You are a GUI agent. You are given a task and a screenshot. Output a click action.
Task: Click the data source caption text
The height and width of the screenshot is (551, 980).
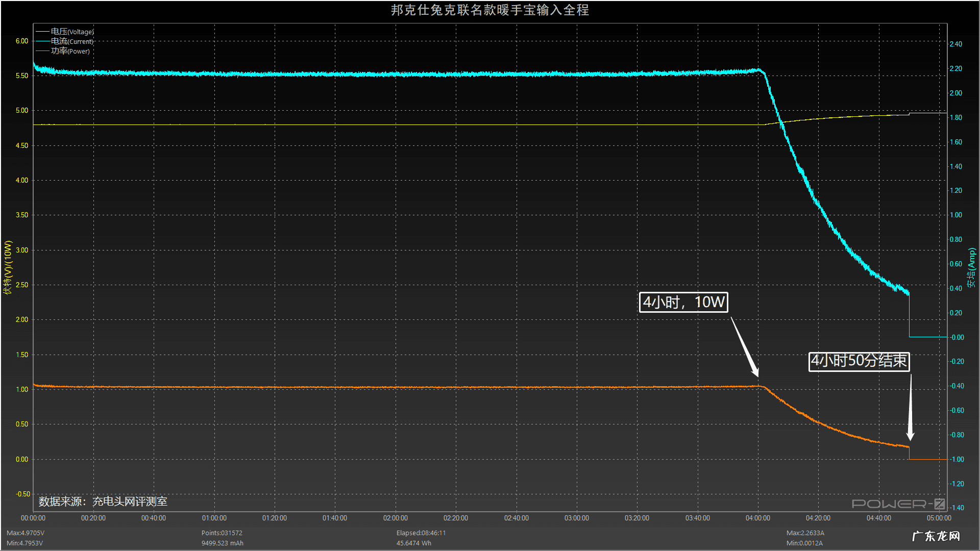pos(103,502)
